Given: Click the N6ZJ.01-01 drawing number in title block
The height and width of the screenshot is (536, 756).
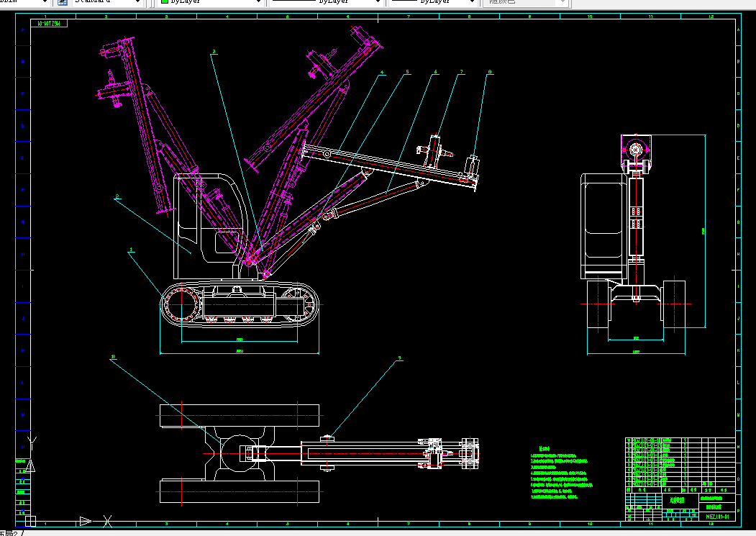Looking at the screenshot, I should (x=717, y=517).
